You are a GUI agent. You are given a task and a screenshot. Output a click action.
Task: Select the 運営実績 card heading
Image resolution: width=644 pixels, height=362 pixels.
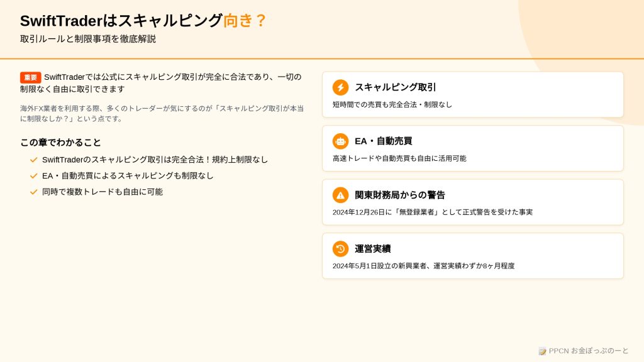point(372,249)
